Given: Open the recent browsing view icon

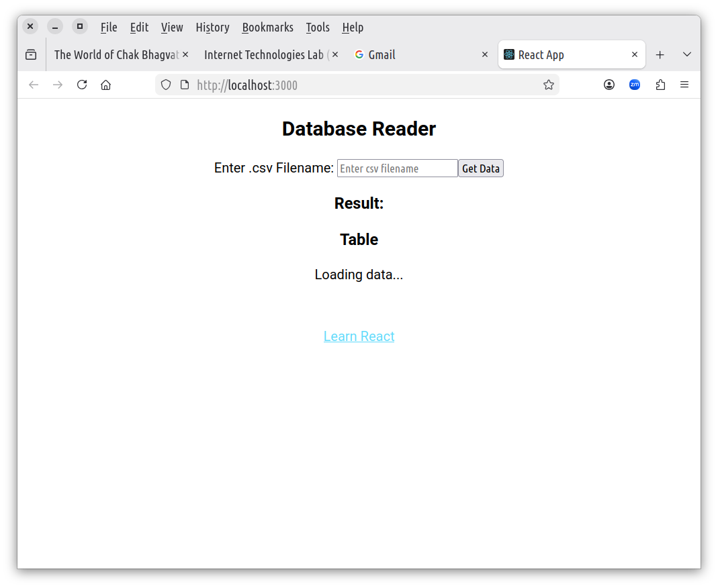Looking at the screenshot, I should point(31,55).
